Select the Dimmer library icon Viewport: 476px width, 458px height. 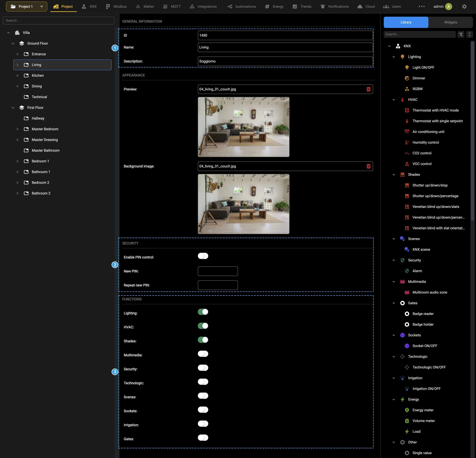click(x=407, y=78)
